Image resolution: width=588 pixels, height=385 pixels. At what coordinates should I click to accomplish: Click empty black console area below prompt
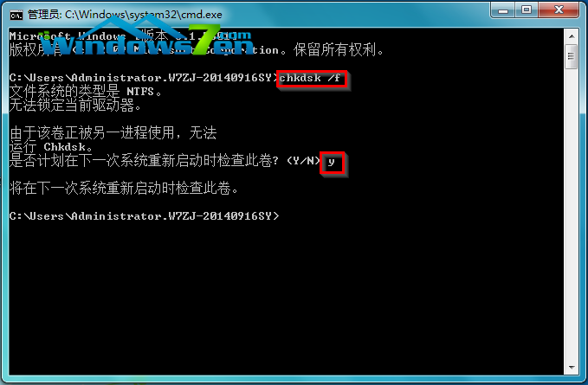(285, 296)
